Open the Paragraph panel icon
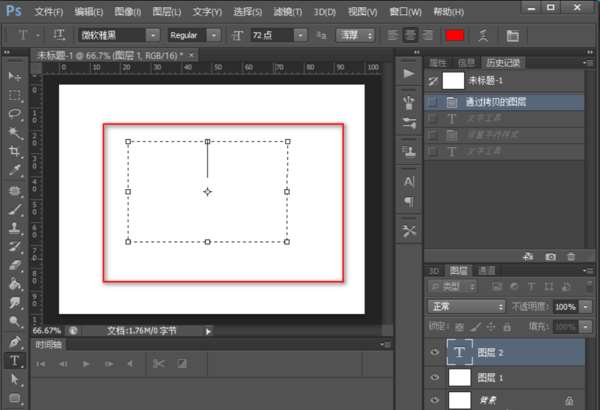 [x=409, y=201]
